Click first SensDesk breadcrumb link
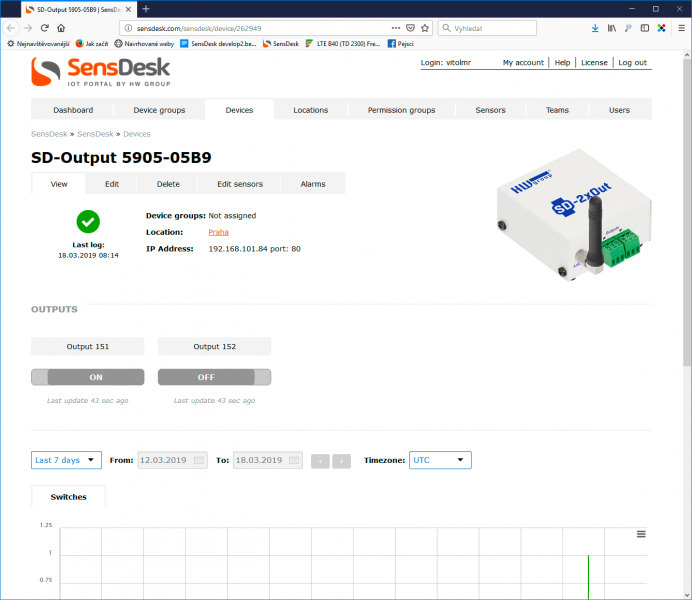Image resolution: width=692 pixels, height=600 pixels. [49, 134]
